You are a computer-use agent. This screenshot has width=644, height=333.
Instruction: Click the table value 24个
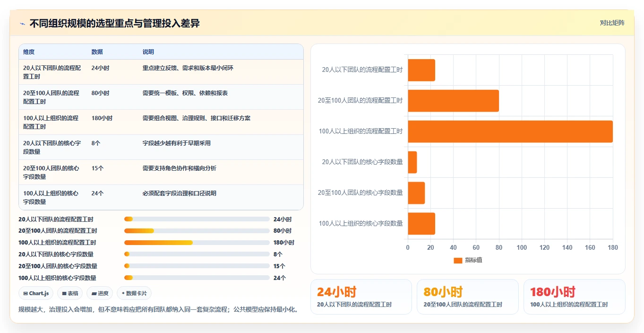coord(97,193)
